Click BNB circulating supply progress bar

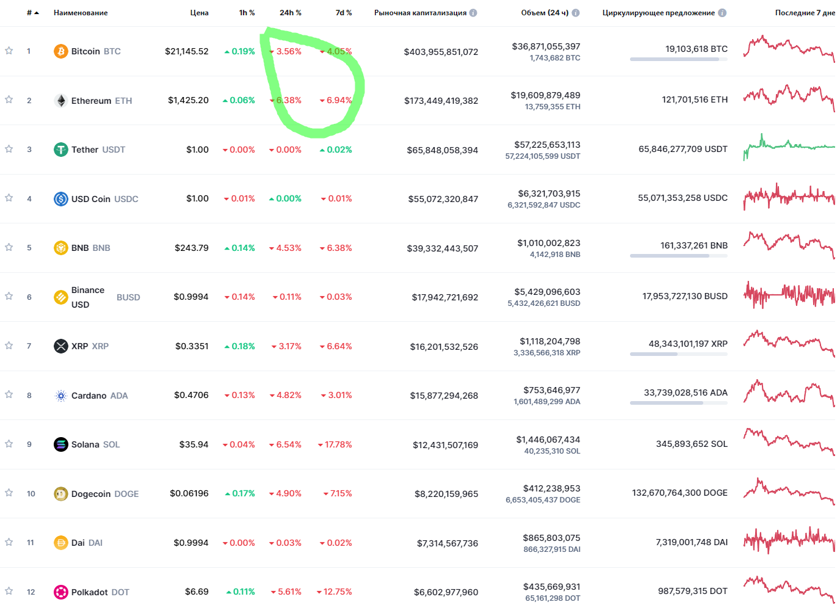point(679,256)
